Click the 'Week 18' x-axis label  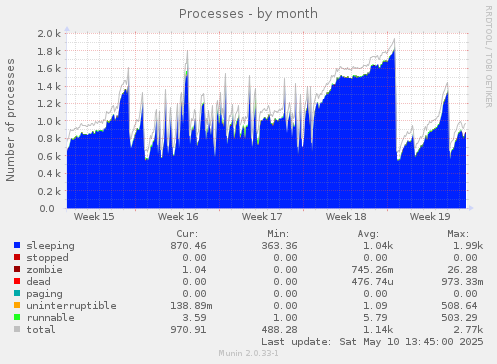(x=346, y=217)
